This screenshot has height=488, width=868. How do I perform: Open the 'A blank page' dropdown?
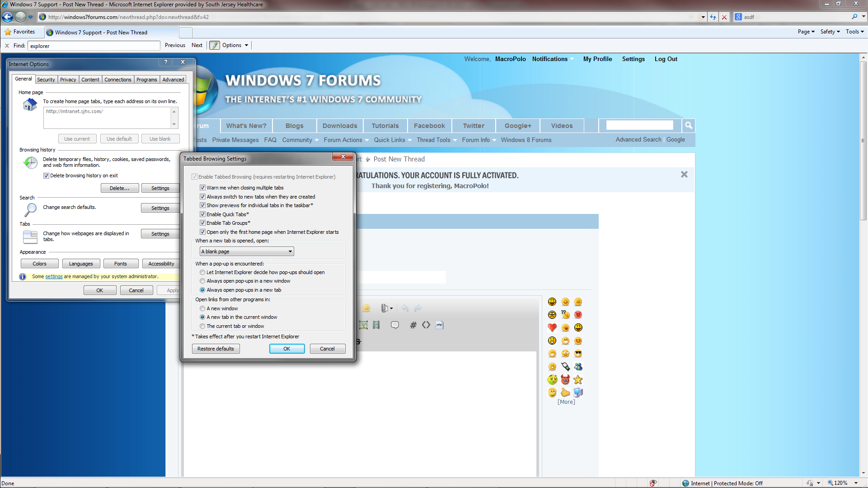(x=247, y=251)
